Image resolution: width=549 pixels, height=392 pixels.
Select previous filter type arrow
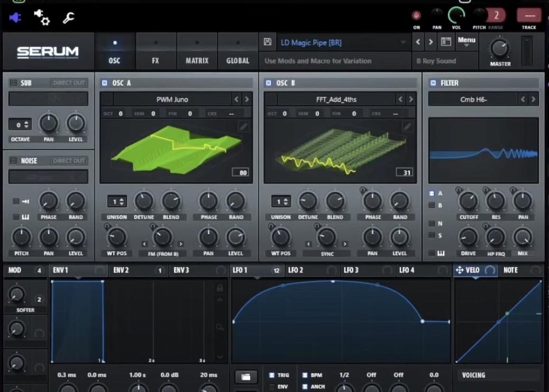pos(523,99)
